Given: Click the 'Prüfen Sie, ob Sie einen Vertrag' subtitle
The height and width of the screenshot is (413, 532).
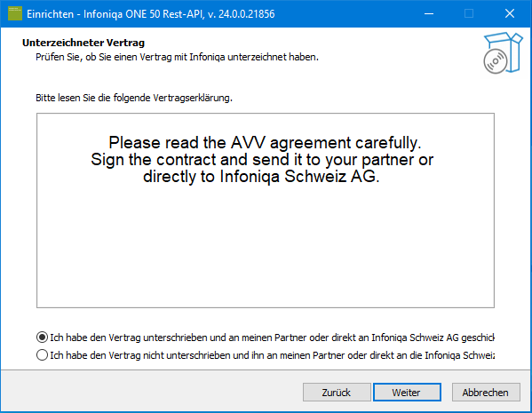Looking at the screenshot, I should pyautogui.click(x=177, y=57).
